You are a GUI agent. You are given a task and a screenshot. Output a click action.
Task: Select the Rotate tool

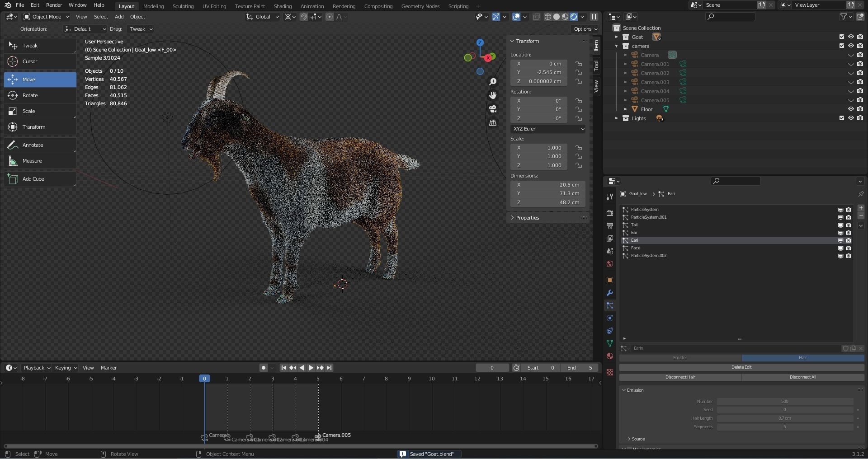click(x=40, y=95)
